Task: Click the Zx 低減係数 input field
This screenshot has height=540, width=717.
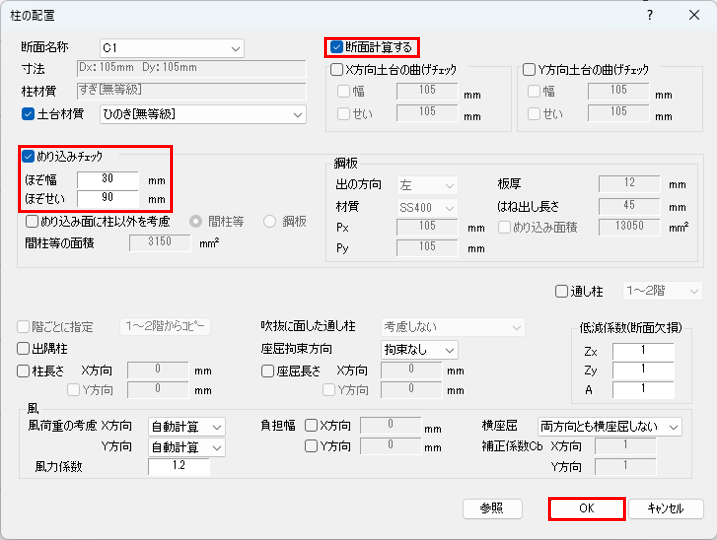Action: tap(642, 351)
